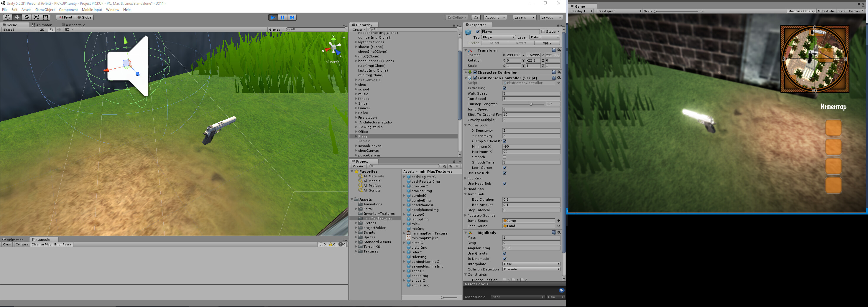Open Unity Cloud Services panel icon

click(476, 17)
